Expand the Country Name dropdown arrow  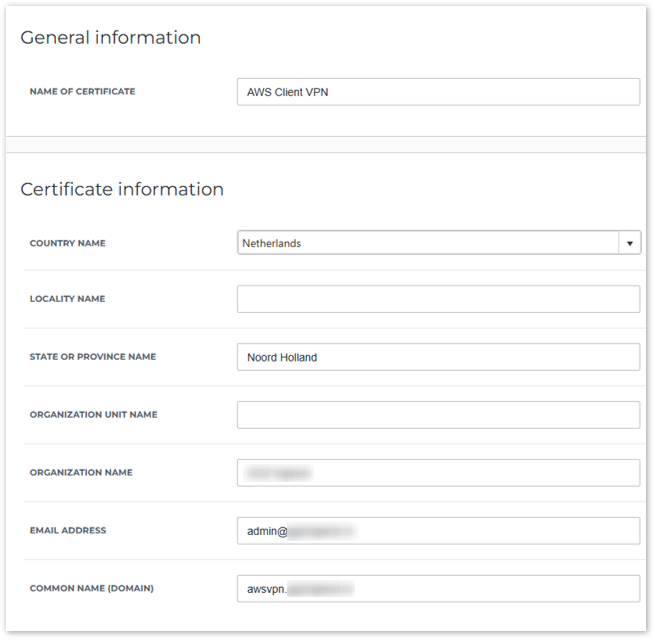click(x=629, y=243)
